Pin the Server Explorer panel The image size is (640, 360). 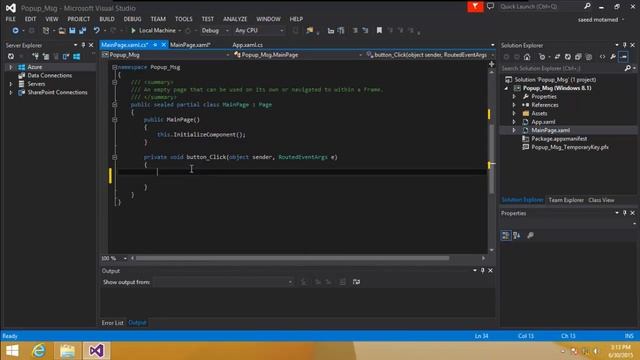[x=83, y=45]
